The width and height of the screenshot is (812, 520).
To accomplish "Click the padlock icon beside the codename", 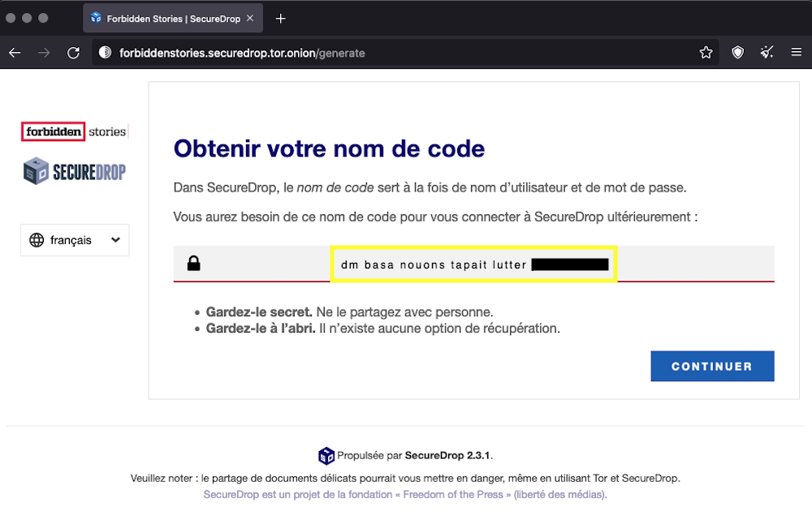I will [193, 264].
